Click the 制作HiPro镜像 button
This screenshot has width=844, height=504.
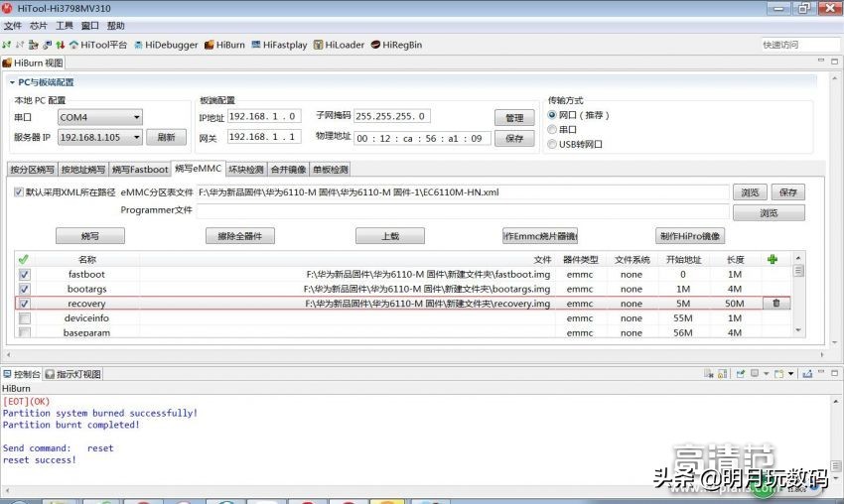690,235
